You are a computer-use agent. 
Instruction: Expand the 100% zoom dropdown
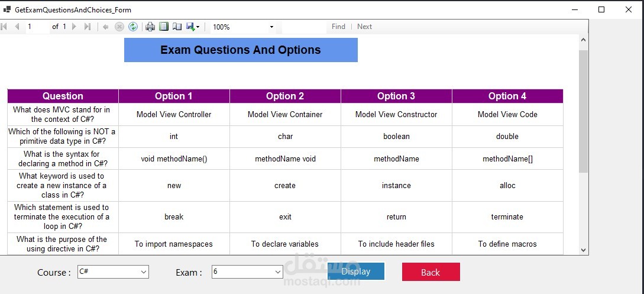click(271, 27)
